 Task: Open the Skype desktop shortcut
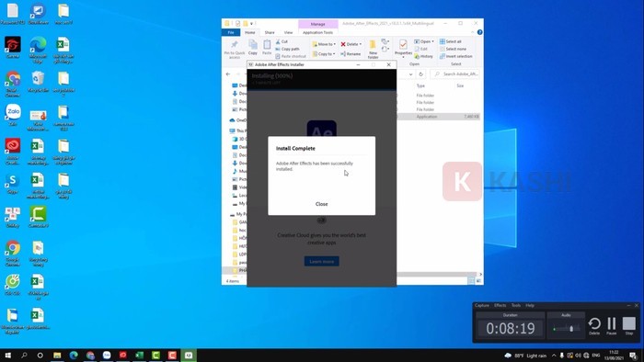[x=13, y=183]
